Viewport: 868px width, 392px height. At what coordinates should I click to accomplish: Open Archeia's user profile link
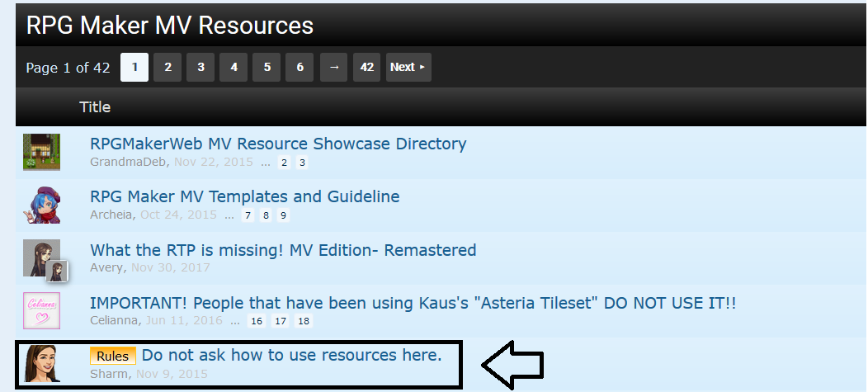[x=112, y=215]
